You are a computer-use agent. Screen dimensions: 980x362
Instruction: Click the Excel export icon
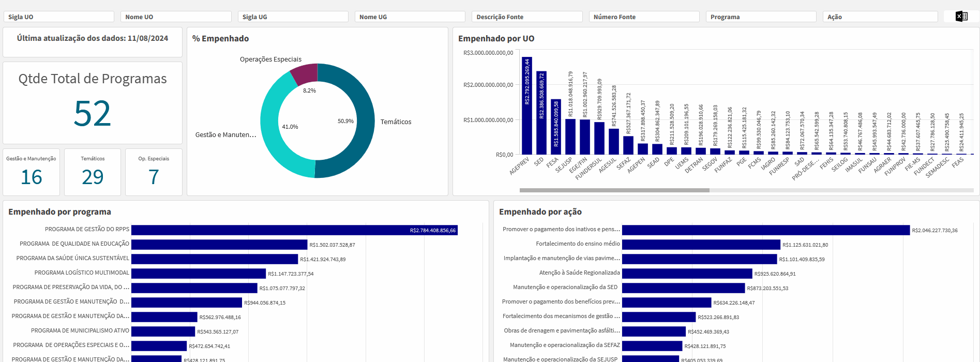pos(961,17)
